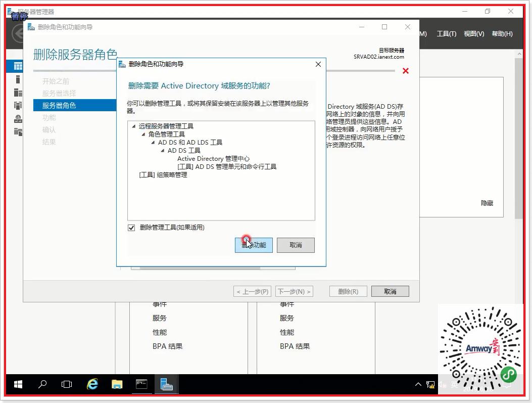Select 服务器选择 wizard step
Viewport: 532px width, 403px height.
pos(59,94)
